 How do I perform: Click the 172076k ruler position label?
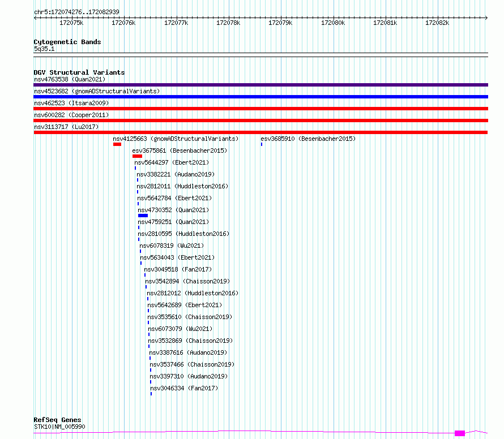(123, 23)
